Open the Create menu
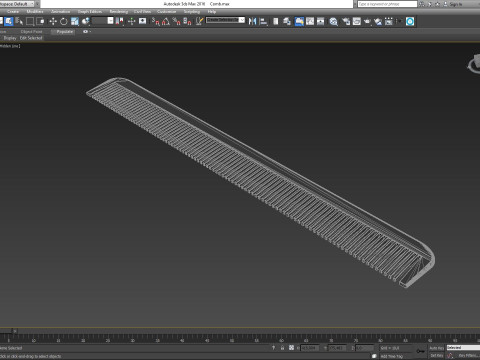The height and width of the screenshot is (360, 480). point(13,12)
